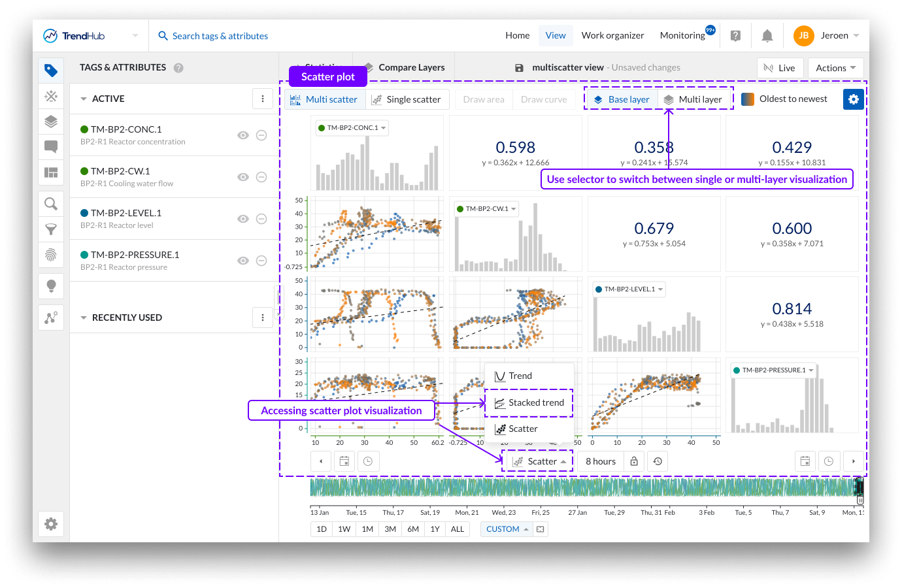Go to the Work organizer tab
This screenshot has width=902, height=588.
pyautogui.click(x=612, y=36)
